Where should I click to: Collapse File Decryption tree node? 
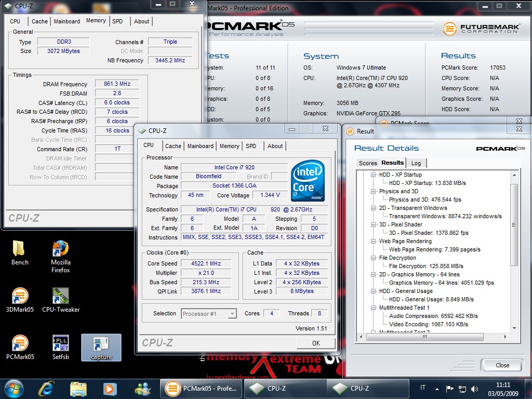(374, 258)
